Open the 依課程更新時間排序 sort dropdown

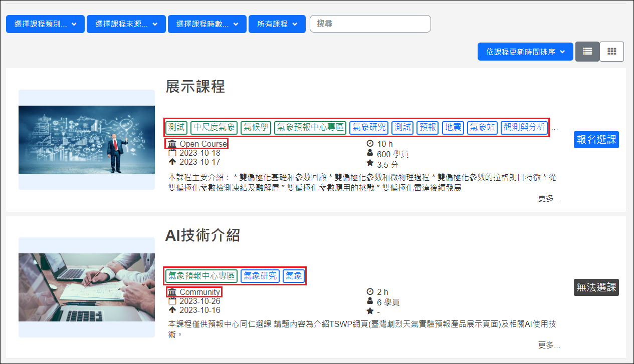click(x=525, y=52)
